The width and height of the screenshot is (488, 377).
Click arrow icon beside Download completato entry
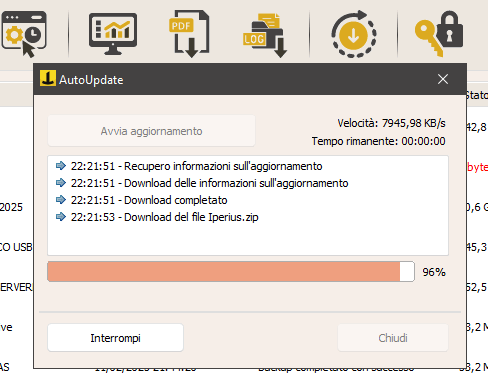coord(61,199)
